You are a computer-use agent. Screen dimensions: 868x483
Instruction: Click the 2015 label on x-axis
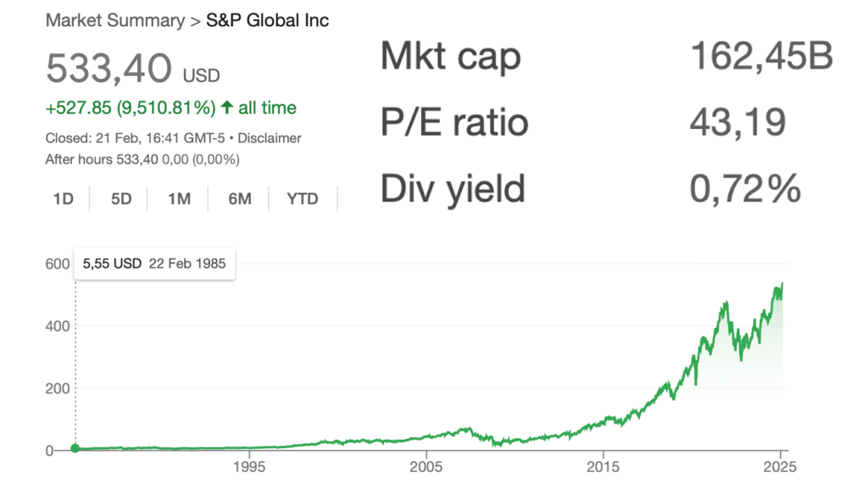pos(603,467)
